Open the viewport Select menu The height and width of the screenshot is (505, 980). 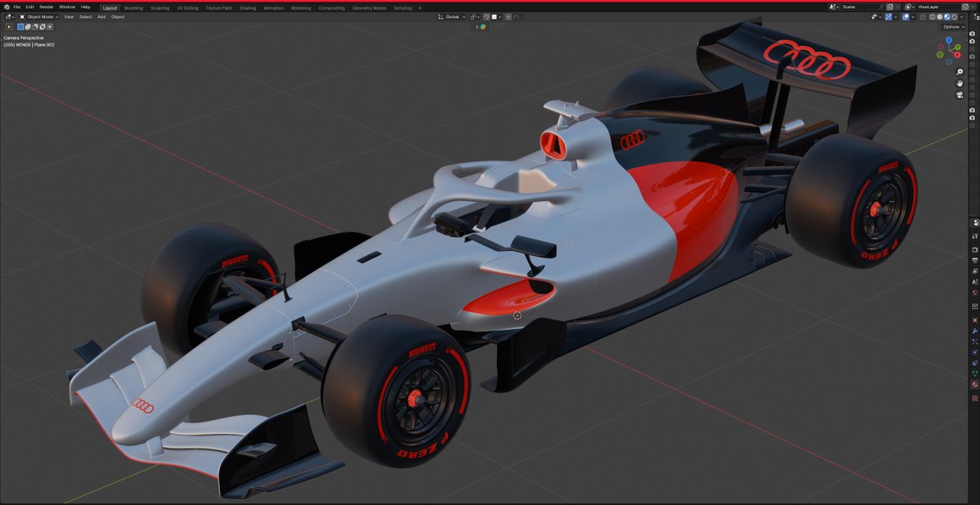pyautogui.click(x=86, y=17)
